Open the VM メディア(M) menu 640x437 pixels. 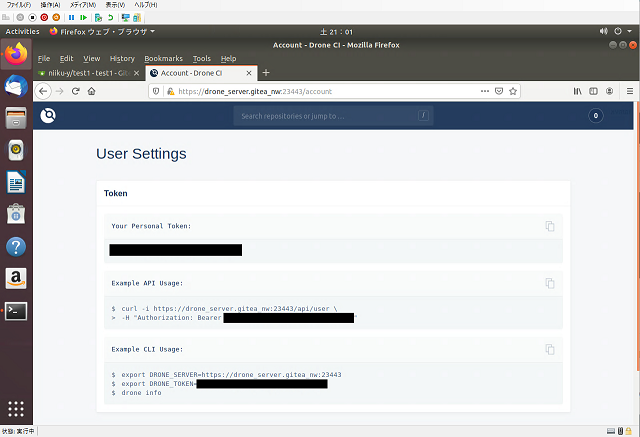tap(83, 5)
